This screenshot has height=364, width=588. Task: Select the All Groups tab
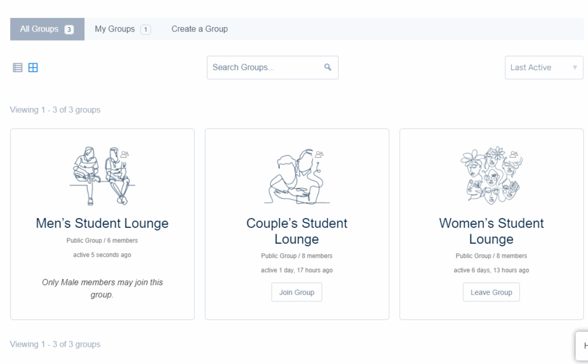(x=47, y=29)
